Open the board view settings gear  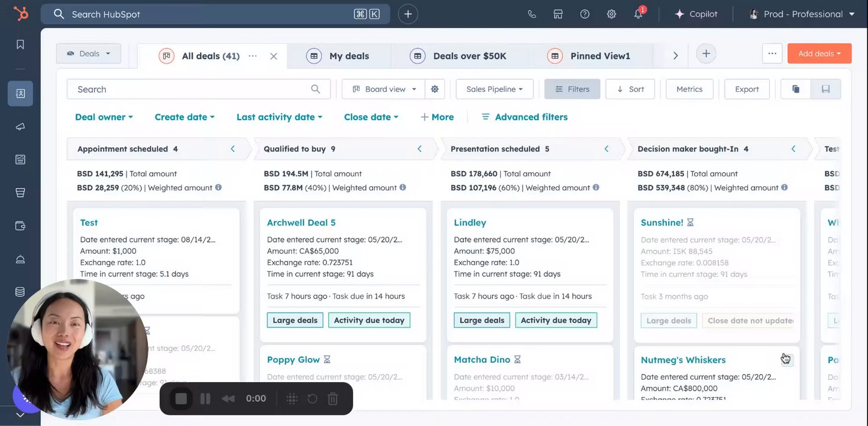(435, 89)
